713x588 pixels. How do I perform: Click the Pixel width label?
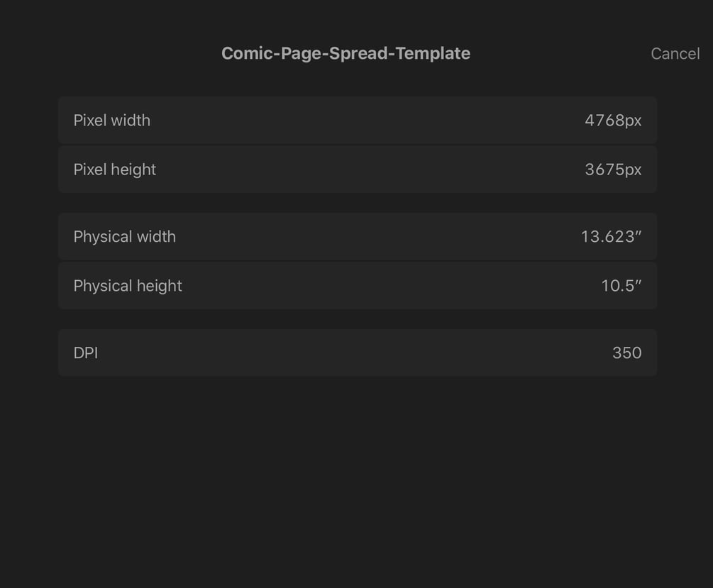point(112,121)
